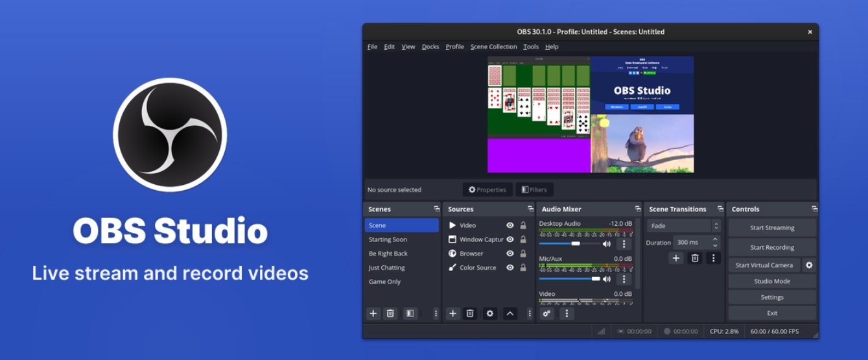Delete selected source using Sources trash icon
This screenshot has width=868, height=360.
click(470, 313)
